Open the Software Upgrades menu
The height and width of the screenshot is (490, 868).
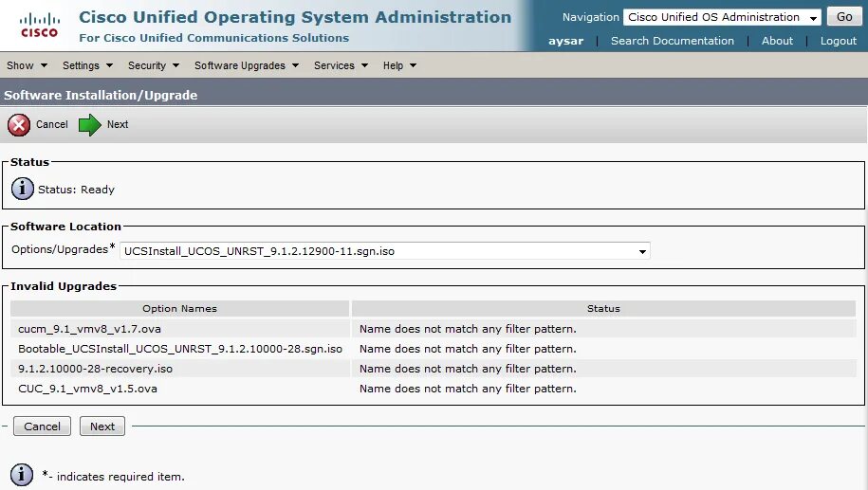coord(247,65)
